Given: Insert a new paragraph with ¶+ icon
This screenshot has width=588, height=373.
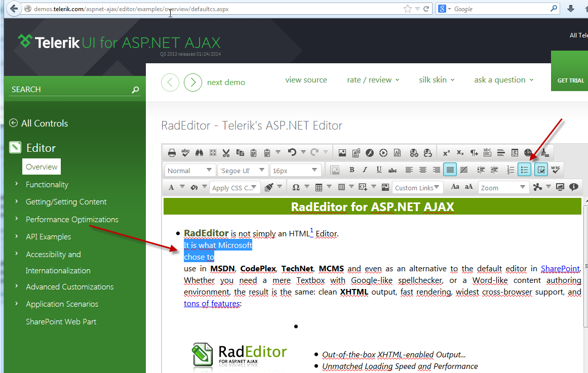Looking at the screenshot, I should click(x=474, y=152).
